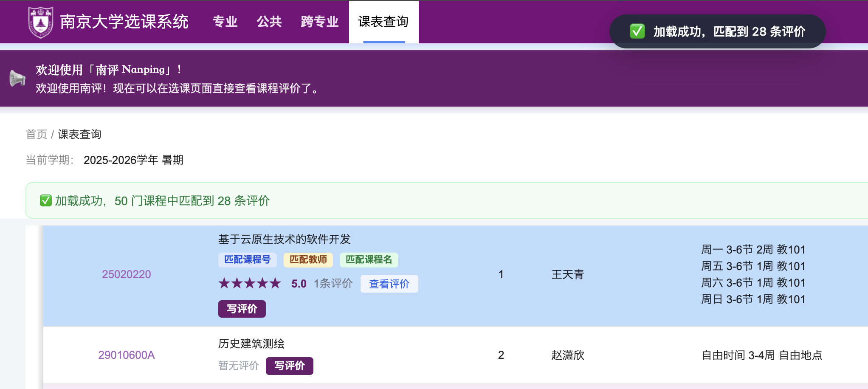Screen dimensions: 868x389
Task: Click the 南京大学选课系统 title
Action: pos(124,22)
